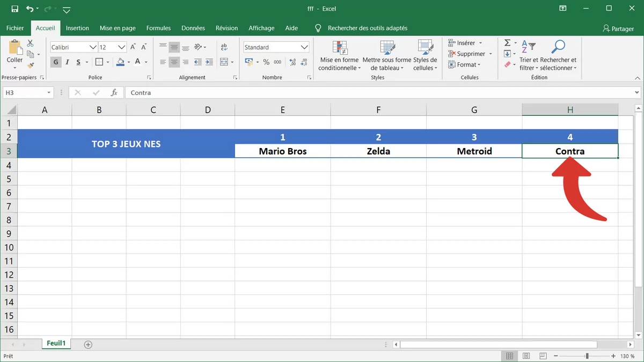Decrease font size with smaller A icon
The image size is (644, 362).
(x=145, y=47)
